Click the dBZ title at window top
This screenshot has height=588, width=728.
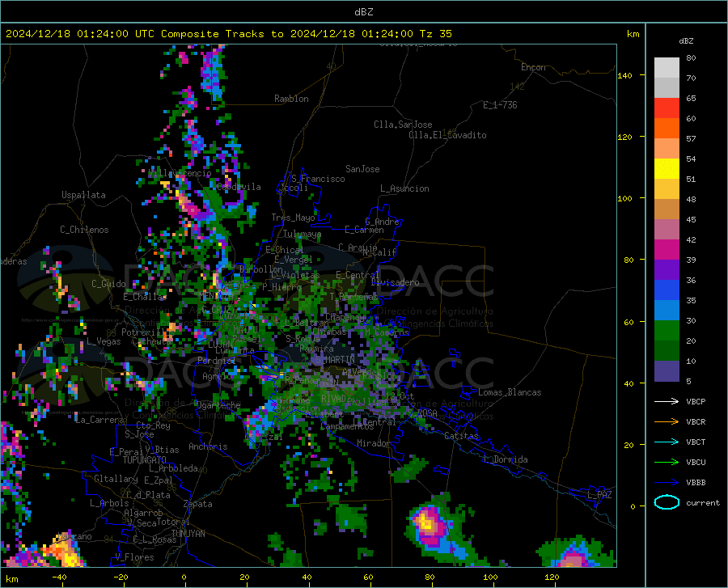363,12
